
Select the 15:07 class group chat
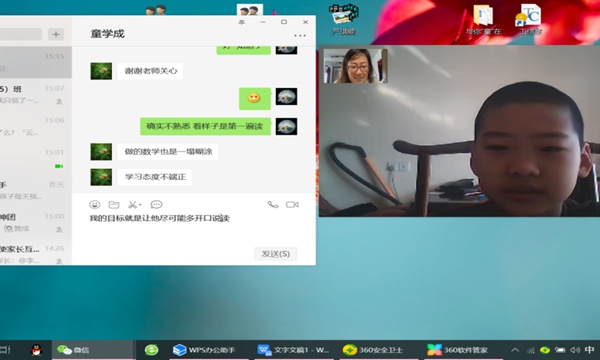click(33, 94)
